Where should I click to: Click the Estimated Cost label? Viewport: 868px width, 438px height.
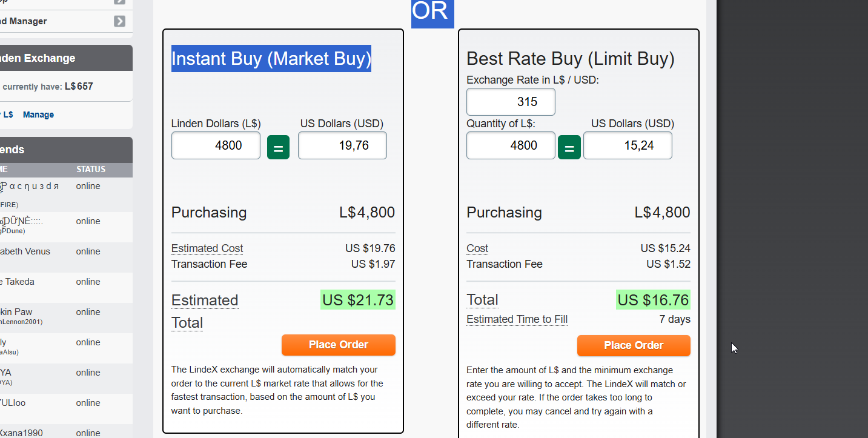pos(207,248)
